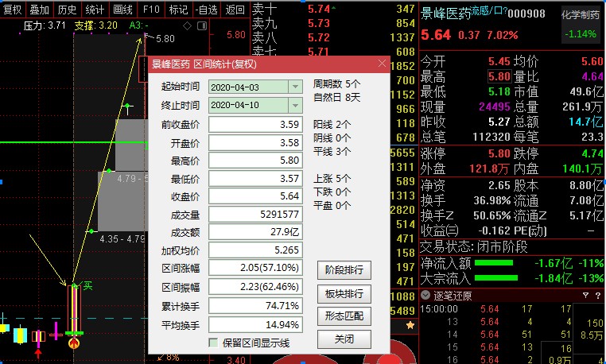606x364 pixels.
Task: Click the 加权均价 value 5.265
Action: (x=255, y=250)
